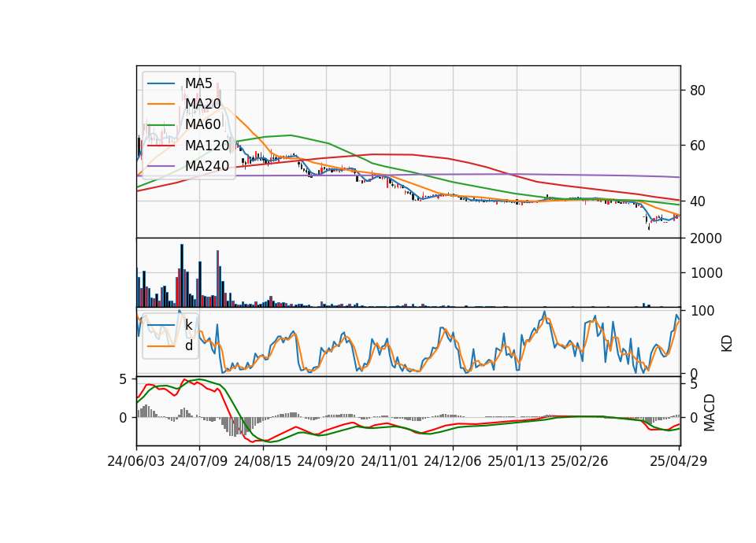Click the 24/12/06 date label
The height and width of the screenshot is (543, 756).
pos(453,461)
